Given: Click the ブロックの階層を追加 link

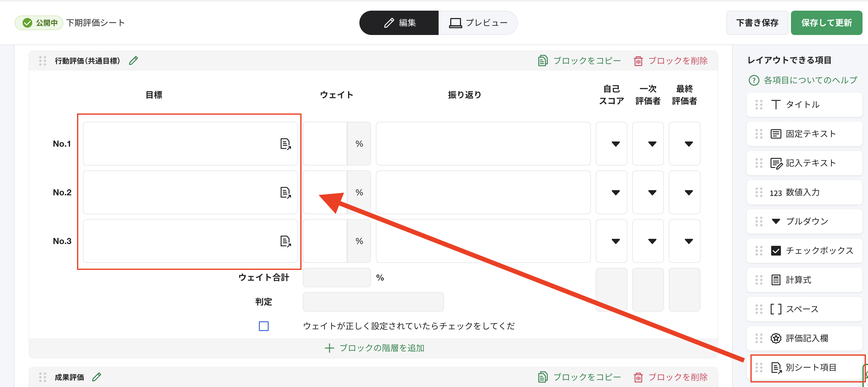Looking at the screenshot, I should pos(374,348).
